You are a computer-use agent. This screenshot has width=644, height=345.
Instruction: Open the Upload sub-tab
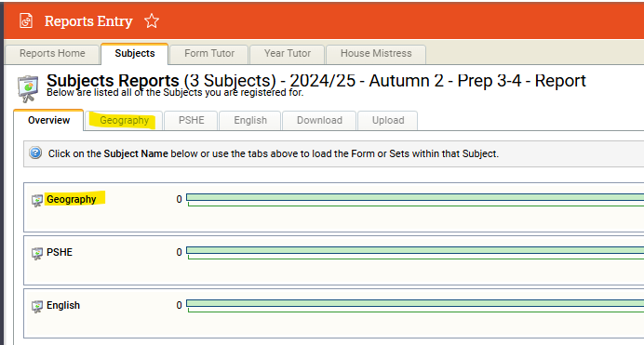[x=388, y=121]
